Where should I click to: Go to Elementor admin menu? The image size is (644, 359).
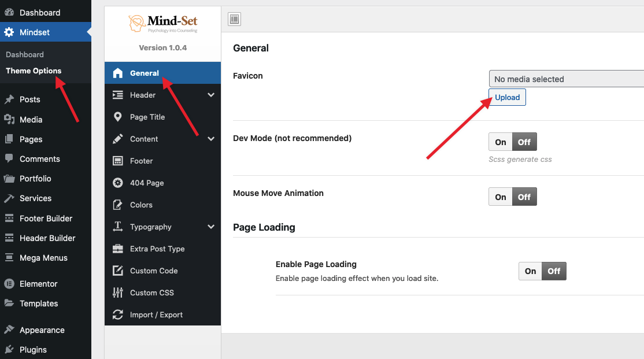point(46,283)
